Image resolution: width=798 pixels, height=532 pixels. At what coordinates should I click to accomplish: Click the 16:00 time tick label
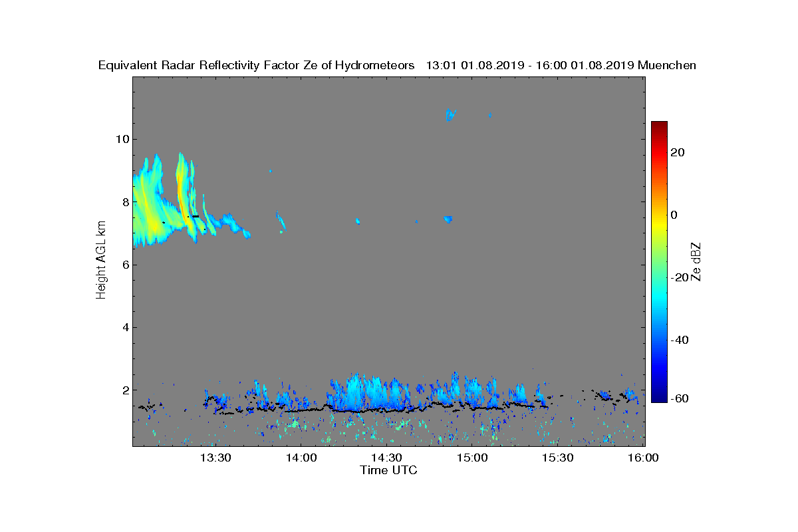click(x=642, y=458)
